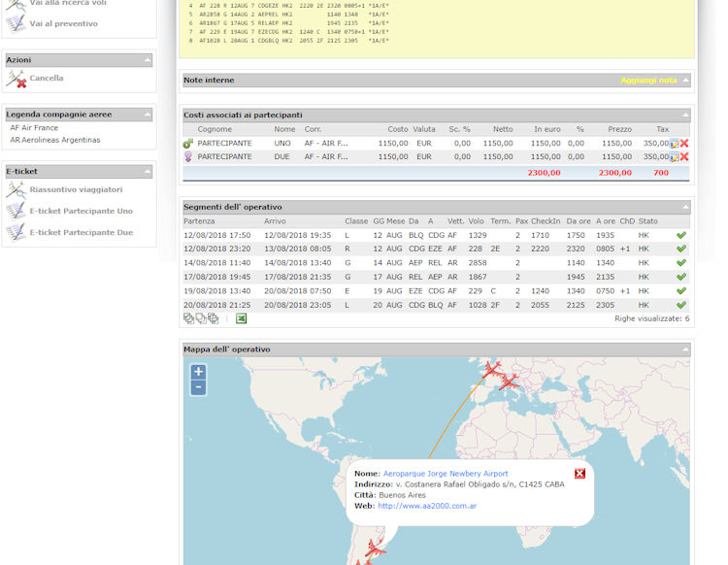
Task: Click green check on flight AR 2858
Action: click(681, 263)
